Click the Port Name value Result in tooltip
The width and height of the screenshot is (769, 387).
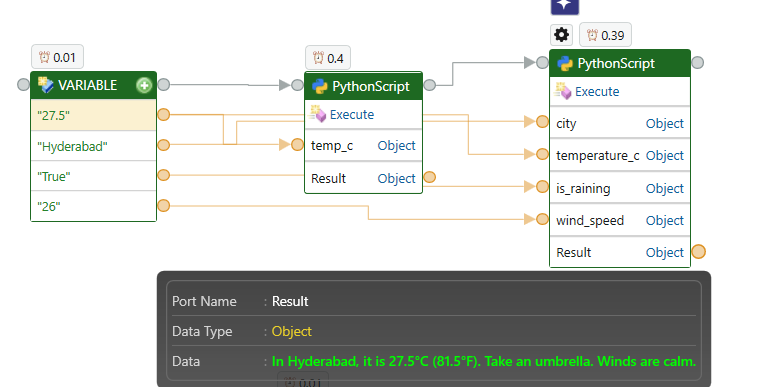pos(290,301)
